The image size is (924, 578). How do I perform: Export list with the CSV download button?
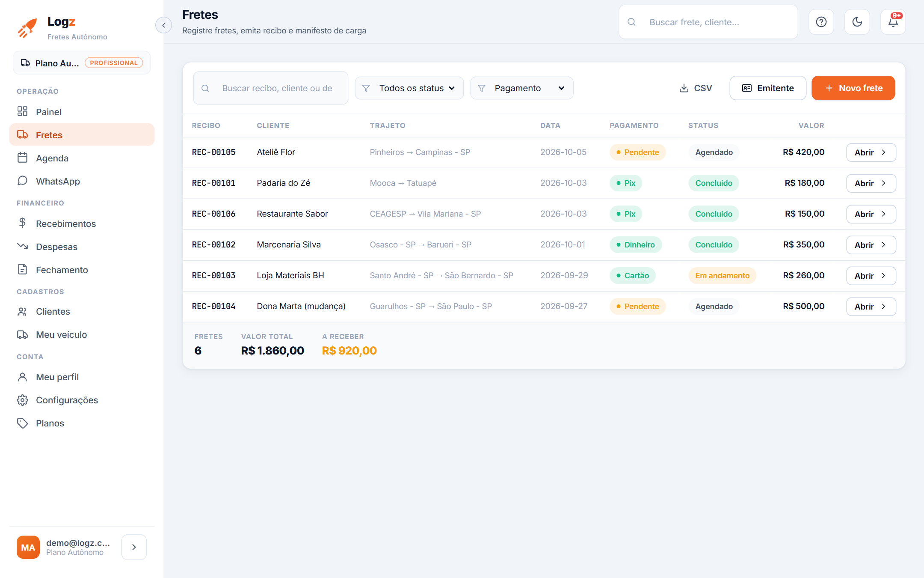click(x=696, y=88)
